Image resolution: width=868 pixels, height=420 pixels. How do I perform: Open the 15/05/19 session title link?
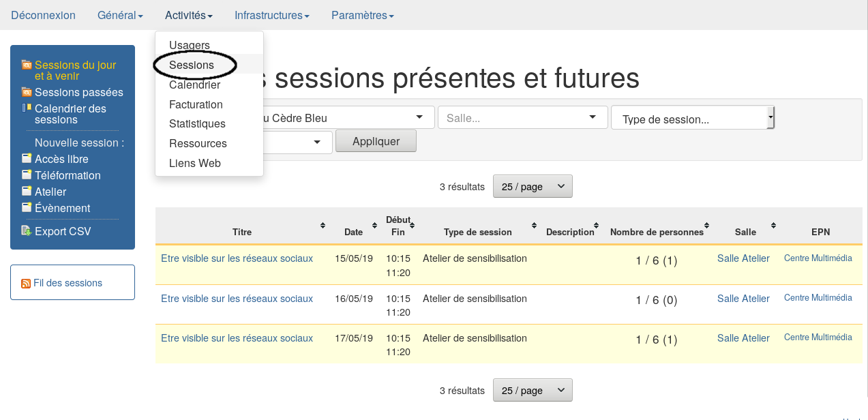pyautogui.click(x=237, y=258)
